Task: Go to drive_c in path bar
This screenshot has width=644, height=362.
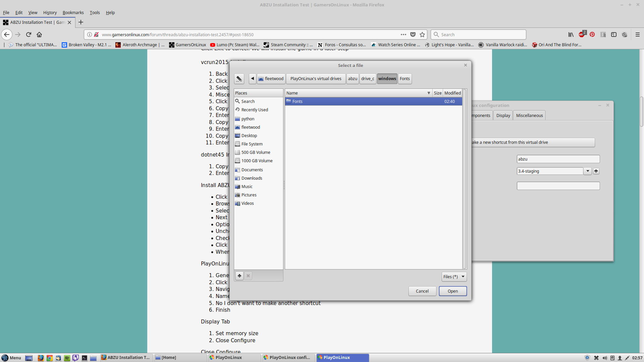Action: click(x=368, y=79)
